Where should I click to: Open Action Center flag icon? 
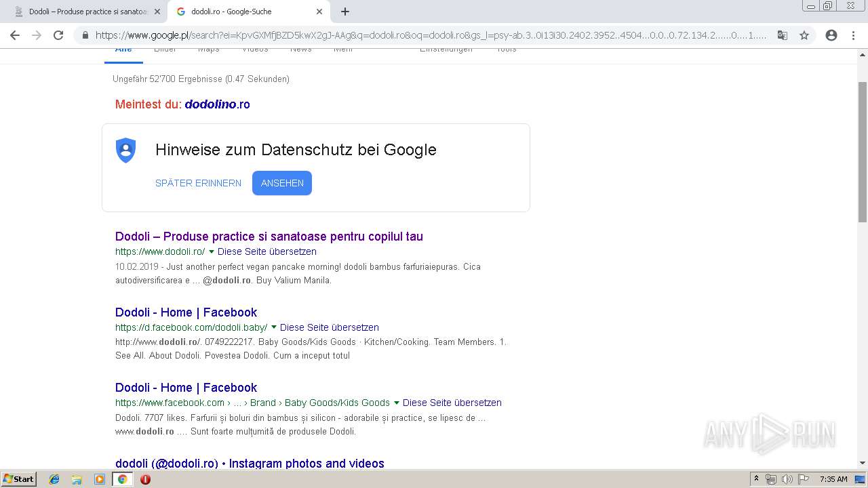click(x=804, y=479)
